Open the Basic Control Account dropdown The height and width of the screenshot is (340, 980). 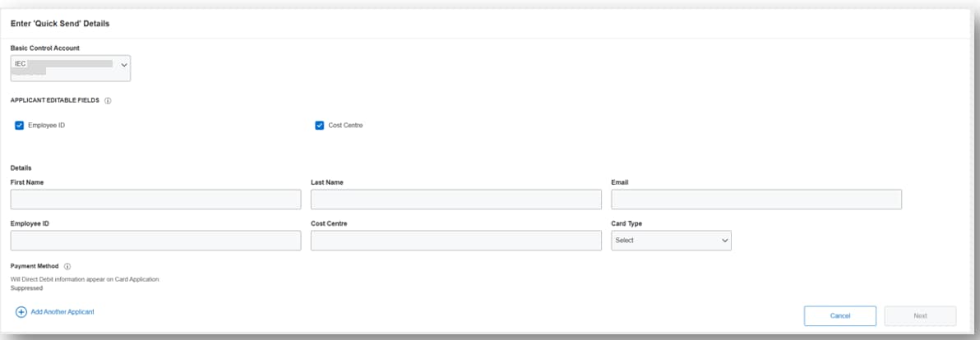[x=71, y=68]
